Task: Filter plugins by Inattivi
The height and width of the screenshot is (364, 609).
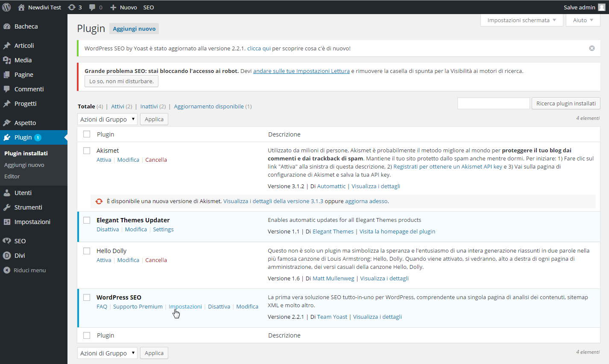Action: pyautogui.click(x=149, y=107)
